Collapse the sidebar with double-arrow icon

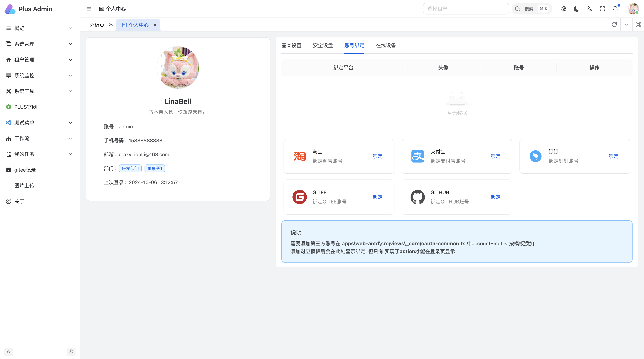coord(9,352)
